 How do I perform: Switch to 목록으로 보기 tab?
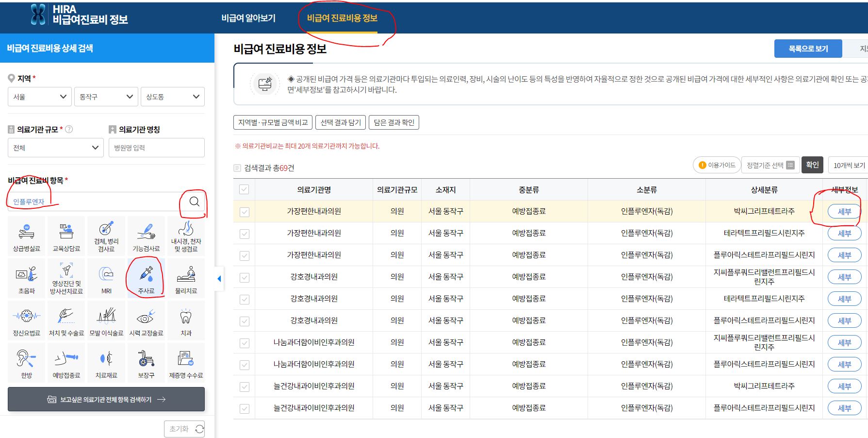pos(808,49)
